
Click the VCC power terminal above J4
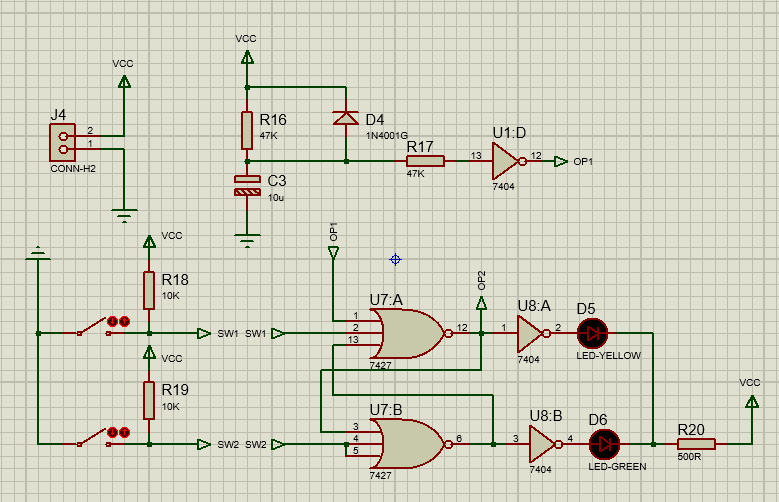click(x=124, y=81)
